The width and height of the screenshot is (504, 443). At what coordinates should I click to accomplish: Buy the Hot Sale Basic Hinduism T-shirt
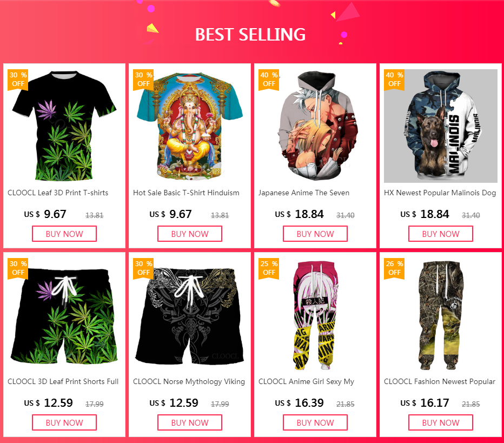coord(190,234)
